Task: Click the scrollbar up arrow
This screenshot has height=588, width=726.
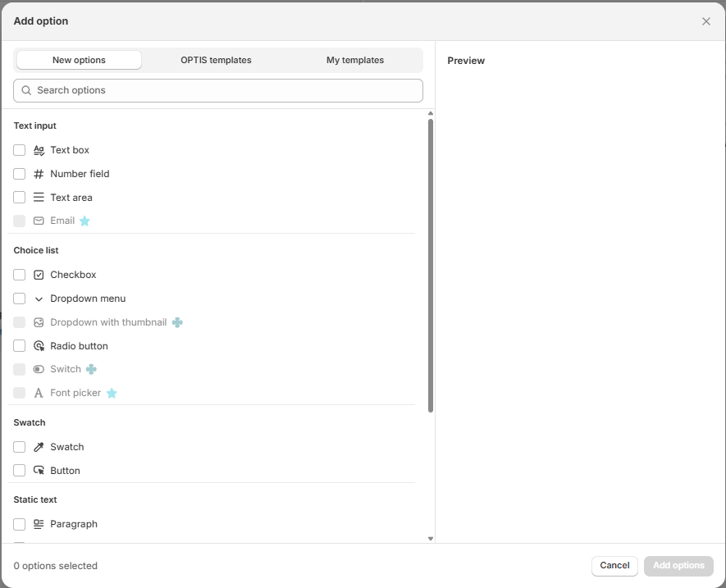Action: tap(431, 113)
